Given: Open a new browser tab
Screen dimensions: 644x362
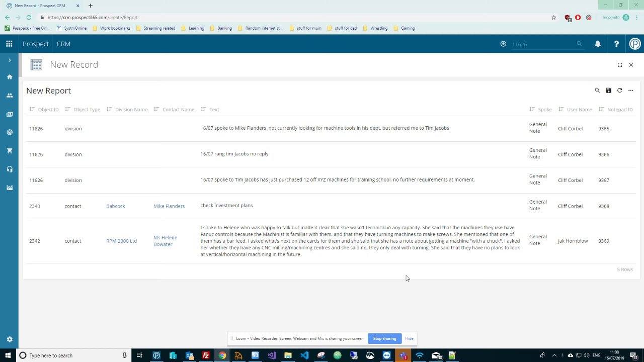Looking at the screenshot, I should 91,6.
